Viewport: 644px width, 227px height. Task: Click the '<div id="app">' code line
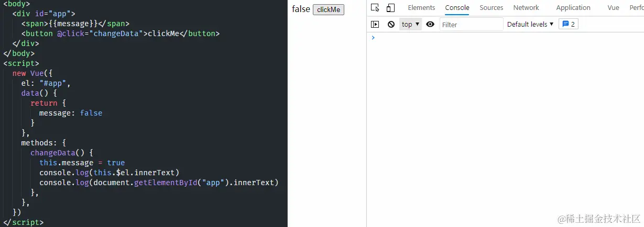click(x=43, y=14)
